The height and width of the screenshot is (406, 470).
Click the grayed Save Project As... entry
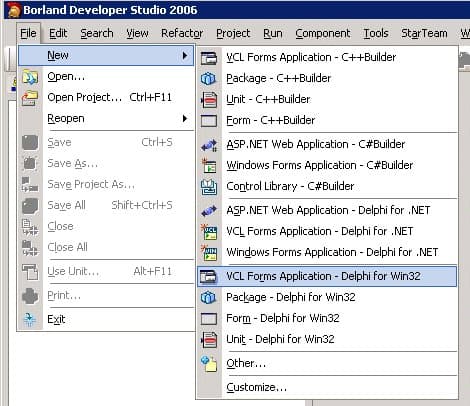coord(106,184)
